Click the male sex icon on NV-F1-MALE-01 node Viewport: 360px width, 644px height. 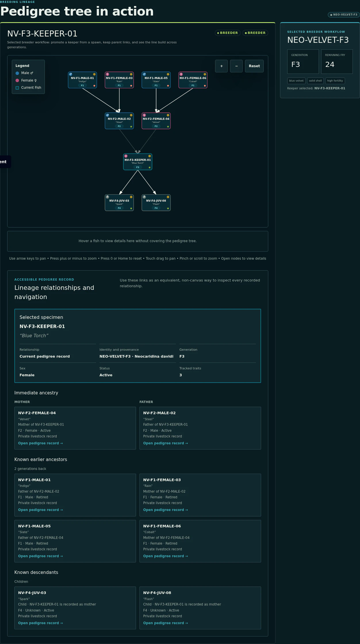tap(70, 74)
